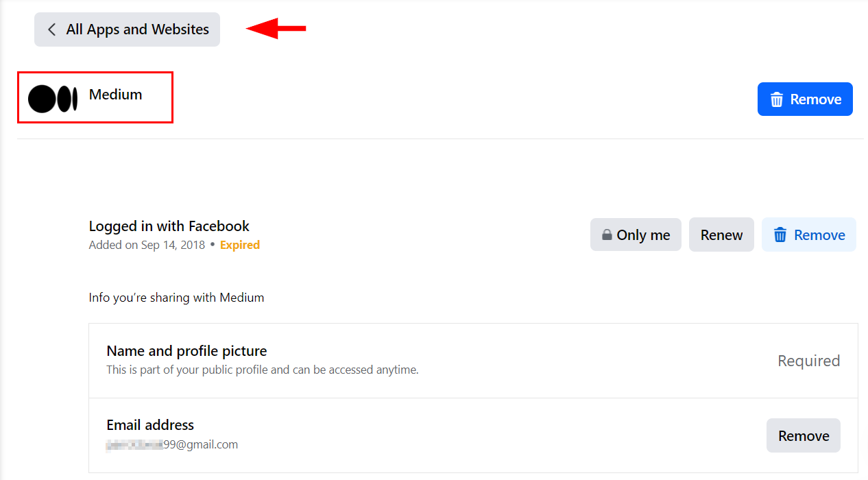
Task: Remove email address sharing with Medium
Action: pos(803,435)
